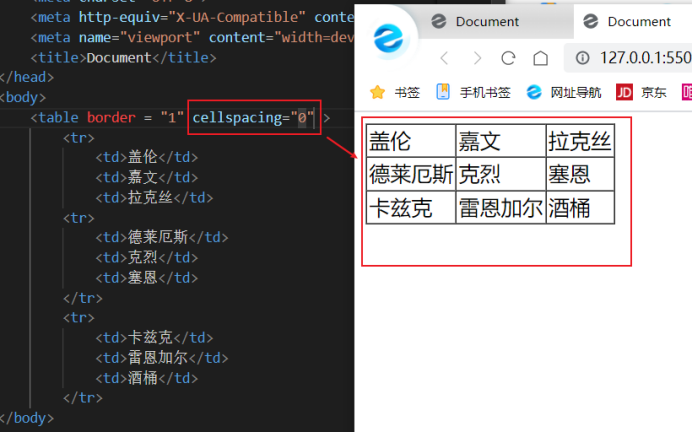Click the <td>卡兹克</td> code line

(154, 338)
